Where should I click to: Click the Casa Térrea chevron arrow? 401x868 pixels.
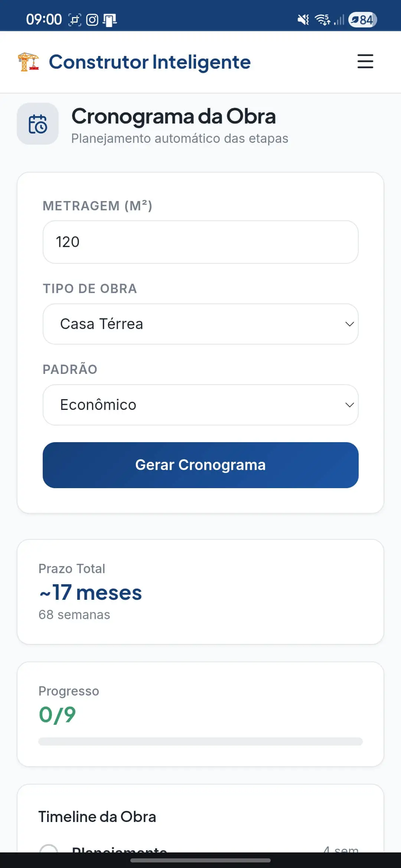(x=349, y=324)
